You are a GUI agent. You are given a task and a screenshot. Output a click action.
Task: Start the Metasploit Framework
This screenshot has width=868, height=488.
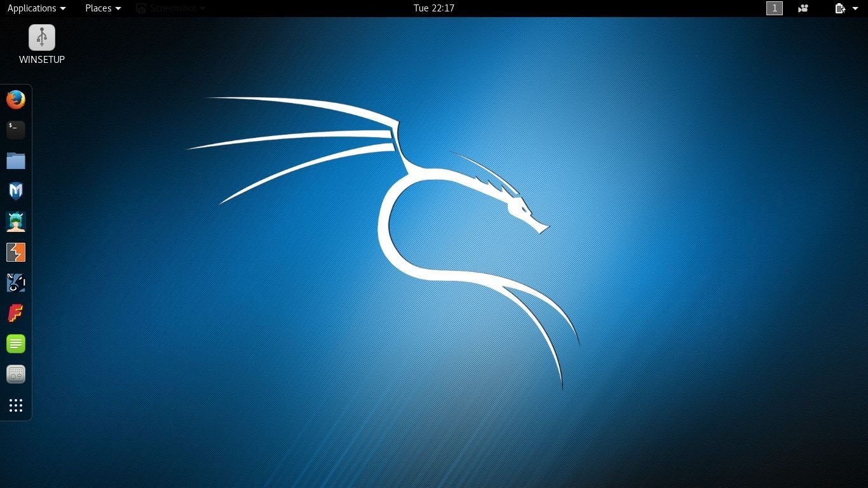coord(15,191)
